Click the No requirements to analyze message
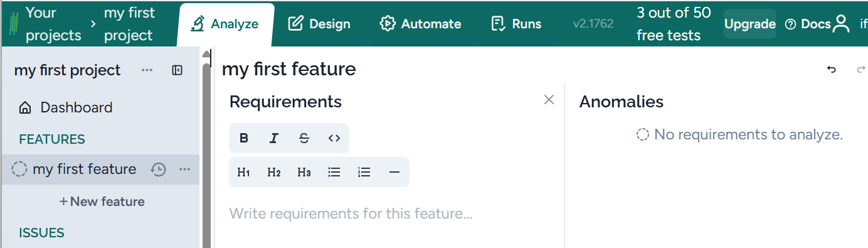The width and height of the screenshot is (868, 248). (740, 134)
